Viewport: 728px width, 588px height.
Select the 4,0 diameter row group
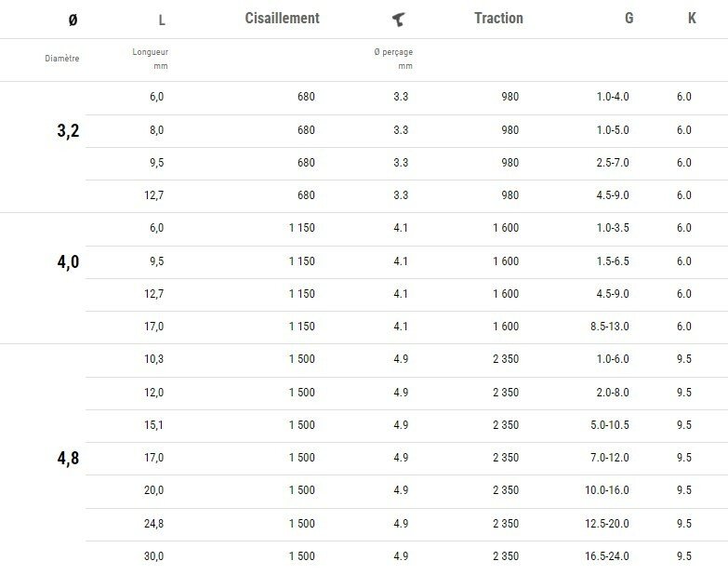point(68,262)
